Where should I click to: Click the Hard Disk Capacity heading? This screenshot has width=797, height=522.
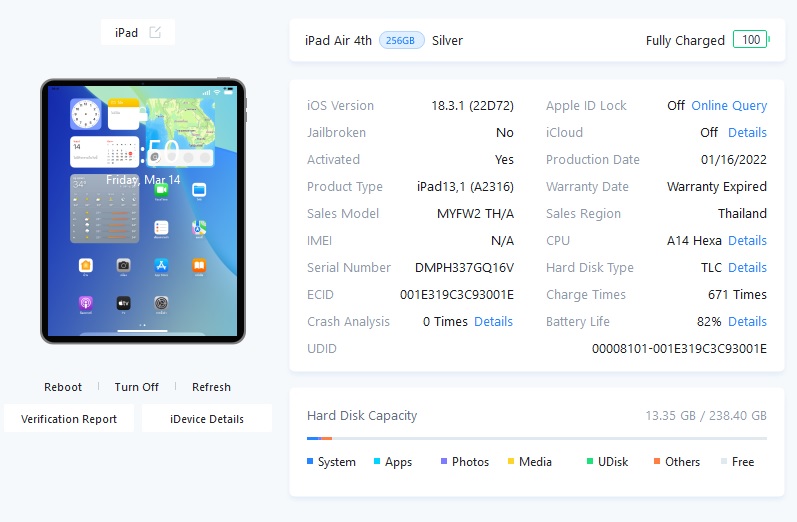pos(362,416)
